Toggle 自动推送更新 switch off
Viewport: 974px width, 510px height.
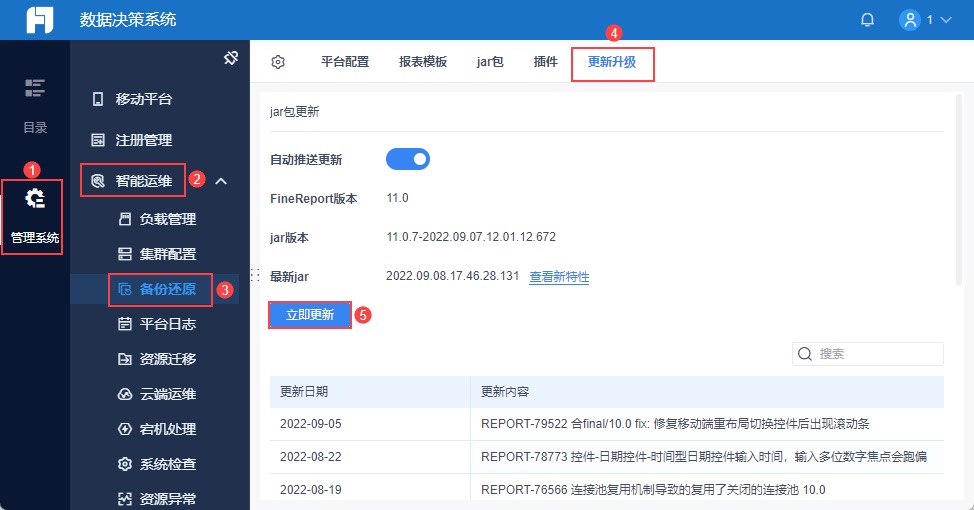(408, 159)
